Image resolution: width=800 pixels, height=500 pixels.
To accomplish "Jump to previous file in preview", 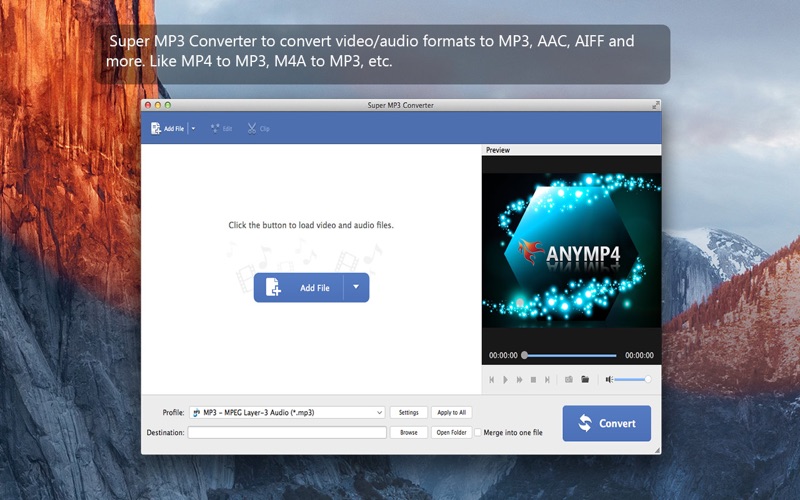I will 491,380.
